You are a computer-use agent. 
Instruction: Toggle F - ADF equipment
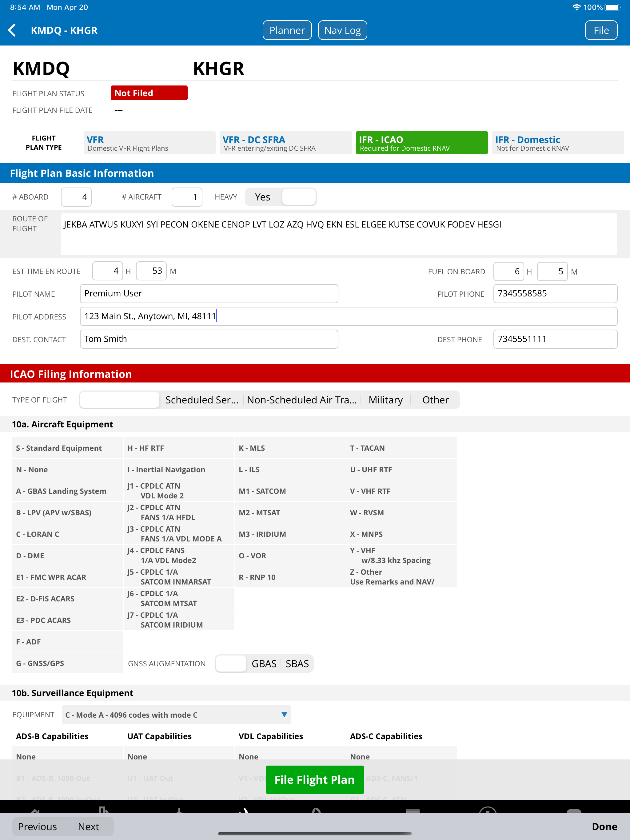click(x=67, y=642)
